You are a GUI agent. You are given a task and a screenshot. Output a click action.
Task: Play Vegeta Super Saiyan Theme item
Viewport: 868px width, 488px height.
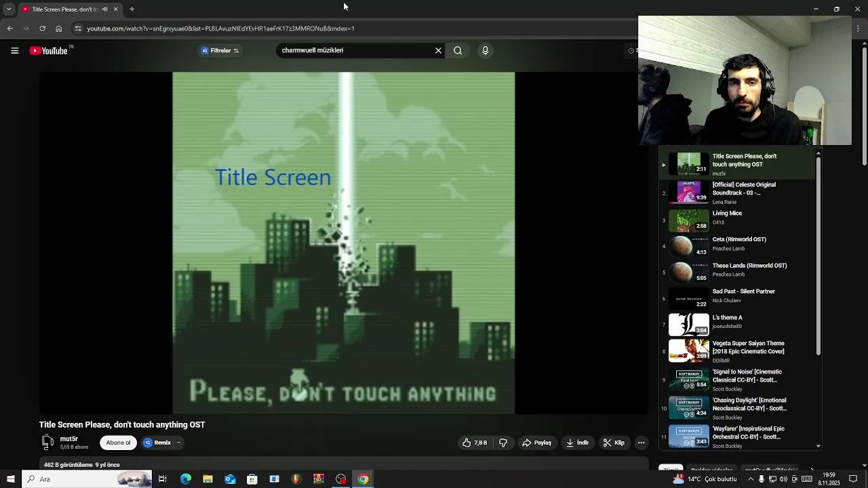point(738,351)
